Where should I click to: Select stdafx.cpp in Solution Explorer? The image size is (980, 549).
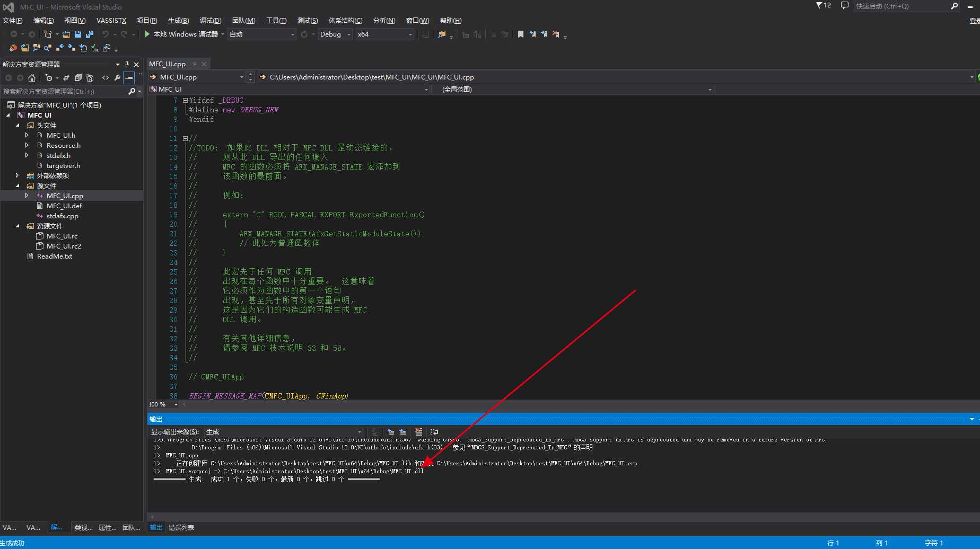(x=63, y=216)
